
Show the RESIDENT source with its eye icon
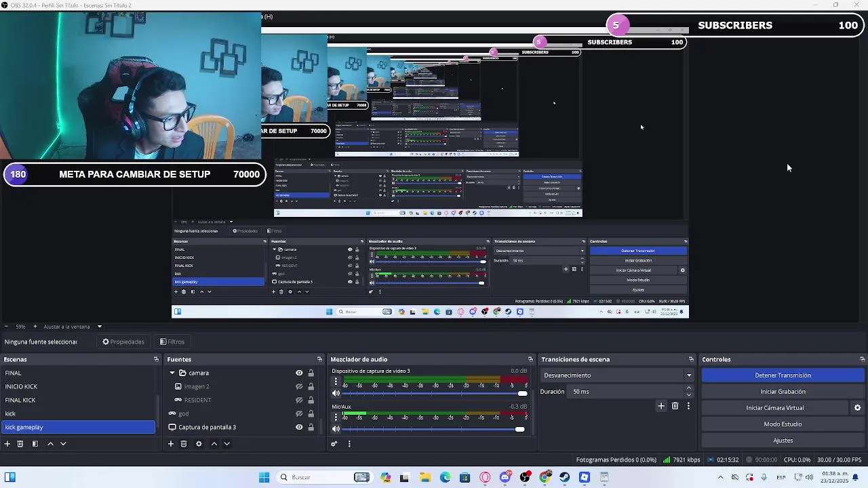(299, 400)
